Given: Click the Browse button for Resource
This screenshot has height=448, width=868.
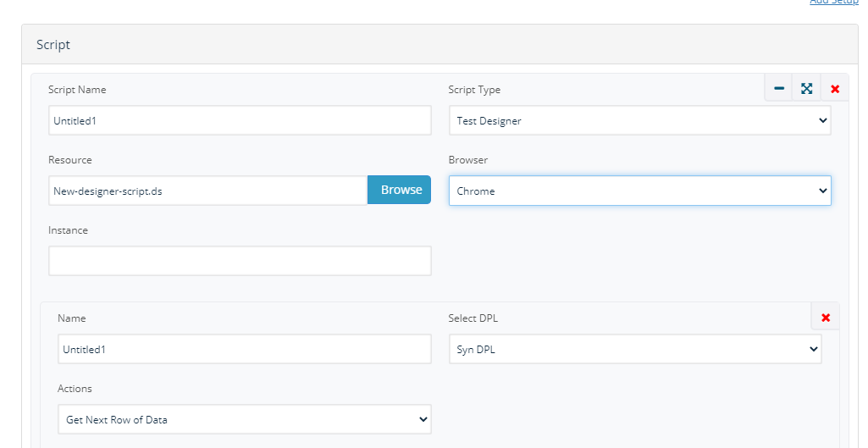Looking at the screenshot, I should 400,191.
